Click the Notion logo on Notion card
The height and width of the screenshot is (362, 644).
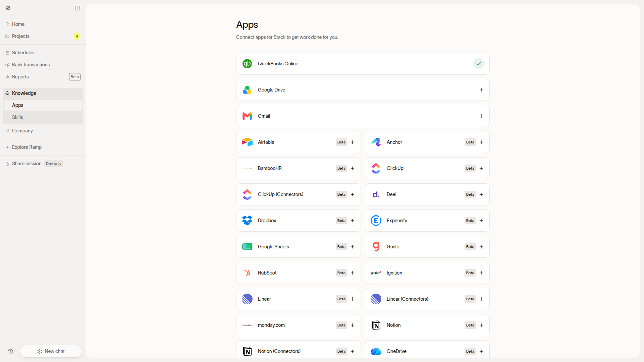376,325
